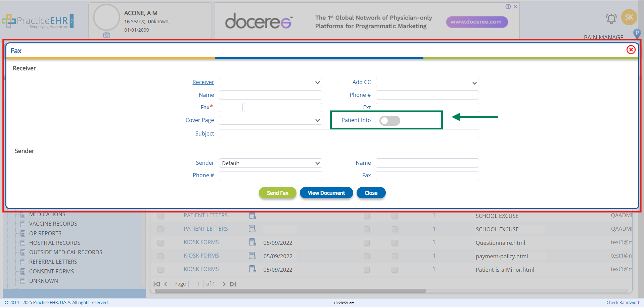Click document icon beside VACCINE RECORDS

pyautogui.click(x=23, y=224)
